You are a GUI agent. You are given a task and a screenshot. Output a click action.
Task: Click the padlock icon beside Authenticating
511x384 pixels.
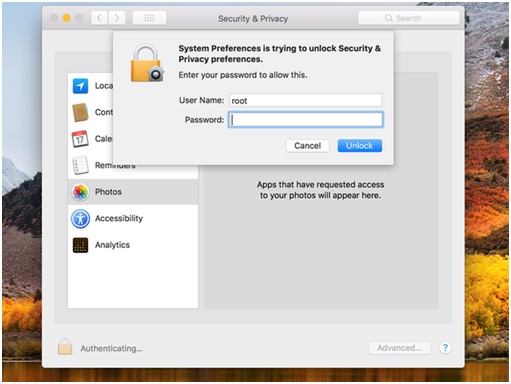pyautogui.click(x=65, y=347)
